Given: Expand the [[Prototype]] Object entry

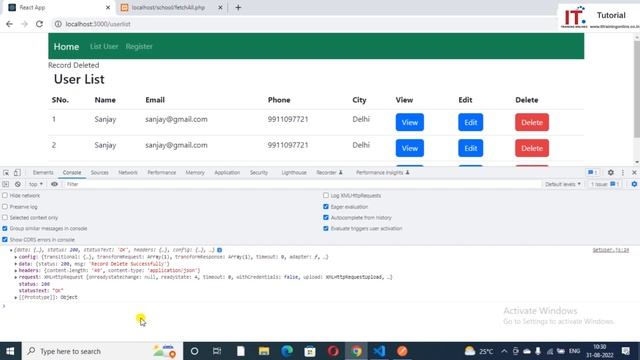Looking at the screenshot, I should (x=16, y=298).
